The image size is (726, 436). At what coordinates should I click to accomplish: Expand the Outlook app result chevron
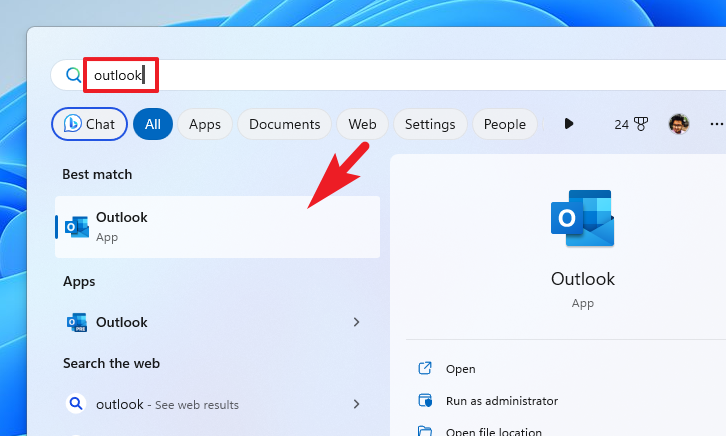[x=357, y=322]
